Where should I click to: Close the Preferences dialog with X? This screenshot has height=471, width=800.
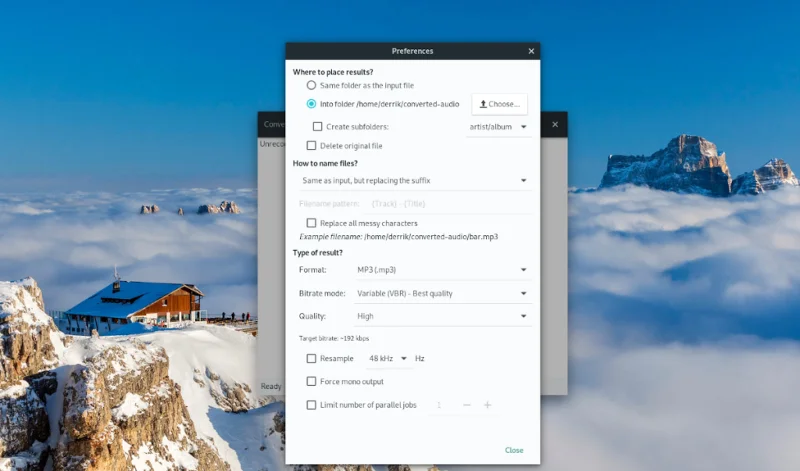coord(531,51)
